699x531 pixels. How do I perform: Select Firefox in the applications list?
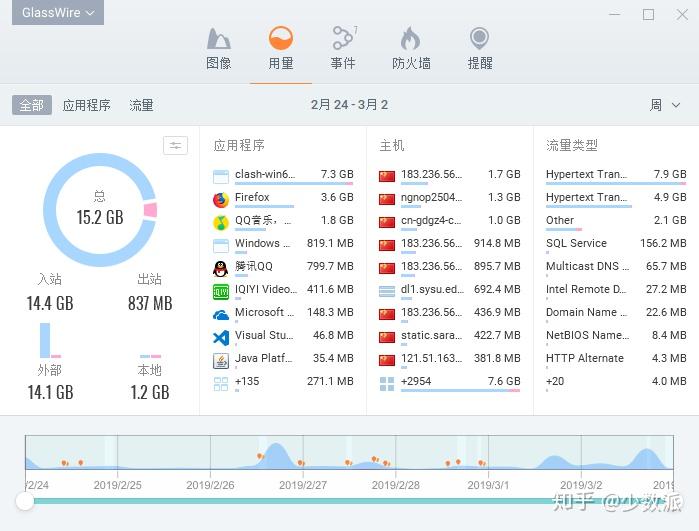252,197
